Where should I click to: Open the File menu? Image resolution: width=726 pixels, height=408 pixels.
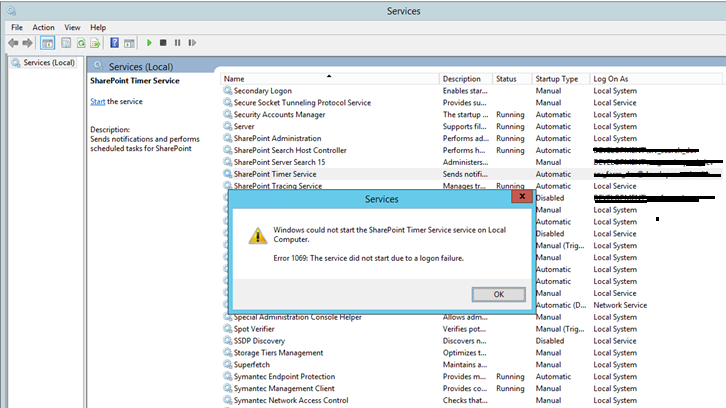tap(17, 27)
